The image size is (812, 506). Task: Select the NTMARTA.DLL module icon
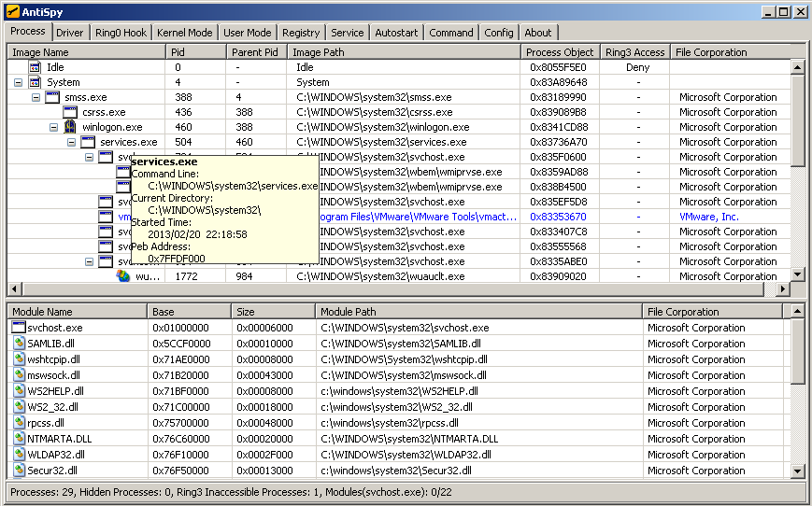coord(19,439)
